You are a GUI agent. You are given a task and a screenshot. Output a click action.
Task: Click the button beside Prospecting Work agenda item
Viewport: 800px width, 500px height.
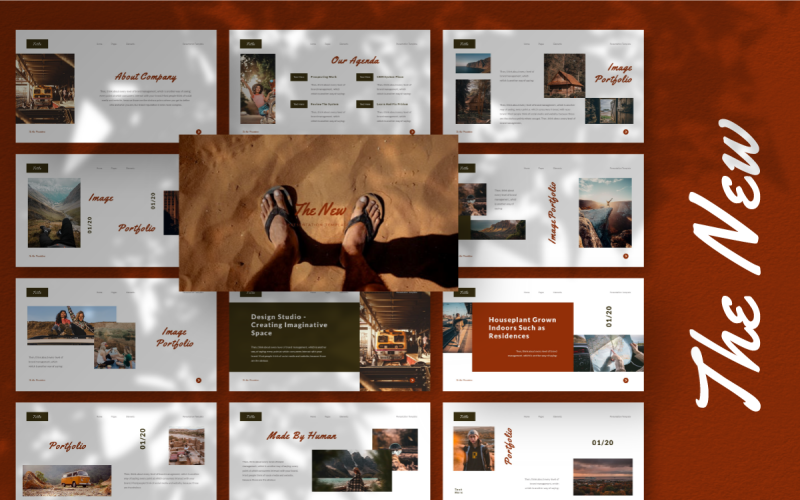point(299,77)
